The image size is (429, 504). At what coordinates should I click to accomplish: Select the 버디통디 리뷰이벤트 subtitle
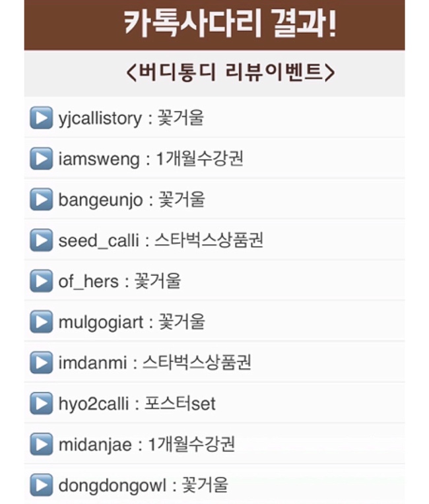coord(230,72)
